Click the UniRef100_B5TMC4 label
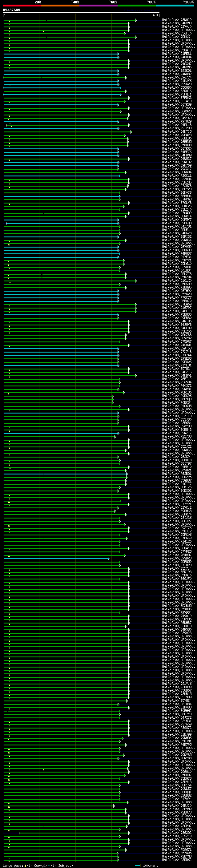 [x=177, y=369]
